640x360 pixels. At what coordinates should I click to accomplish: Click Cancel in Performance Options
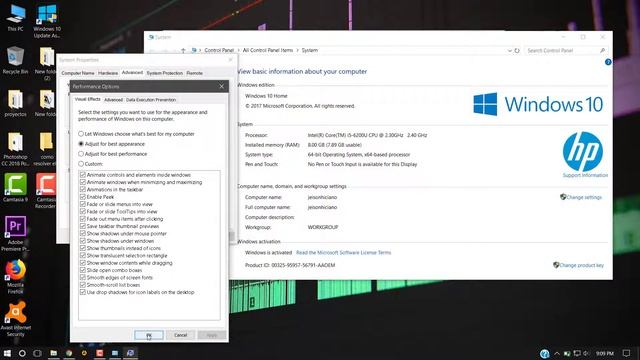[180, 335]
